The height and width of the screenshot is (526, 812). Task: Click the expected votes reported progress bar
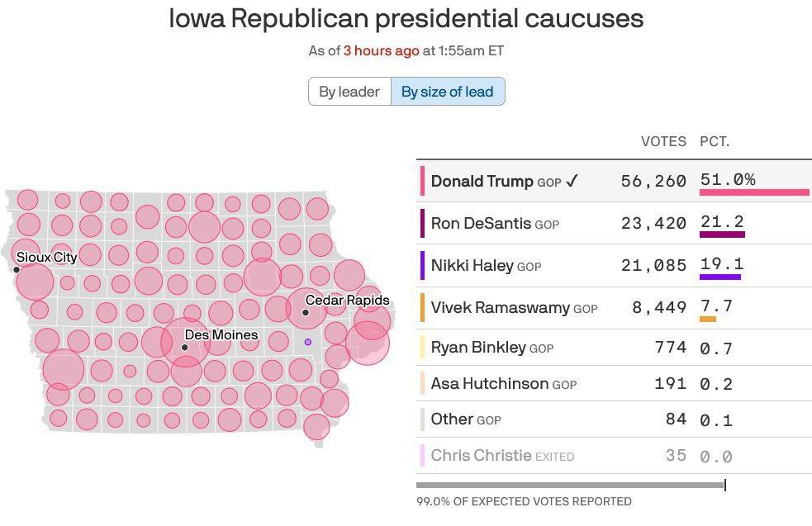[570, 485]
